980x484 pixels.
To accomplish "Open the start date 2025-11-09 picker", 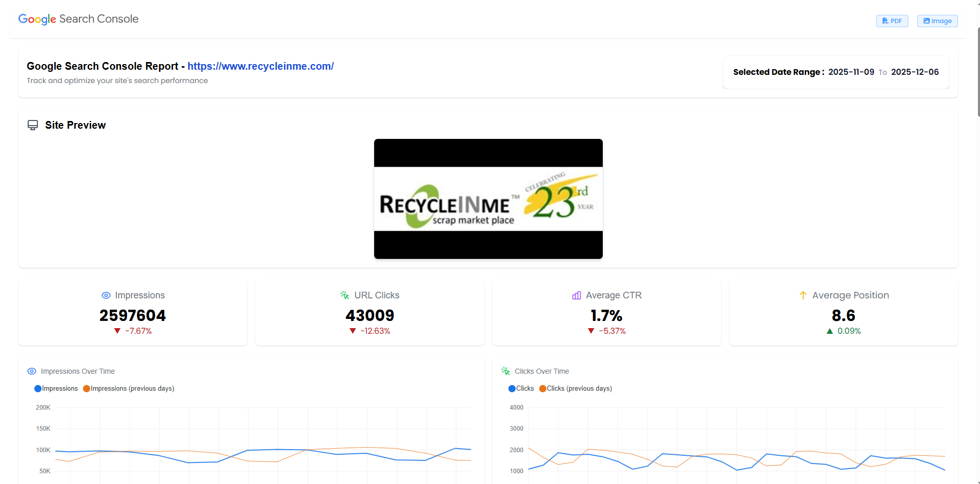I will click(x=851, y=72).
